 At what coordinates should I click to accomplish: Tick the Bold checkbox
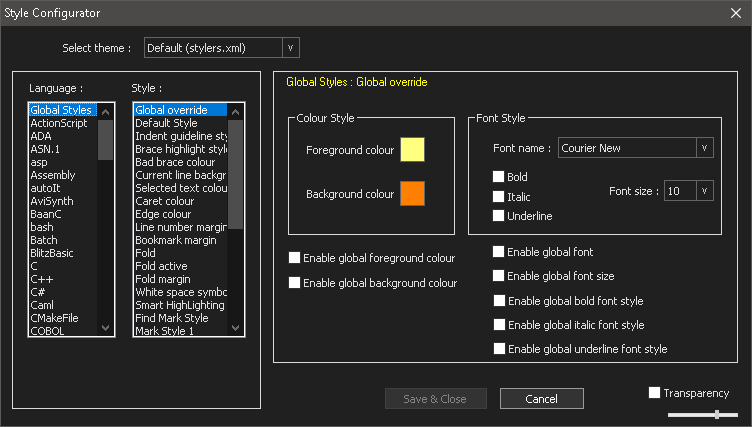[x=498, y=177]
